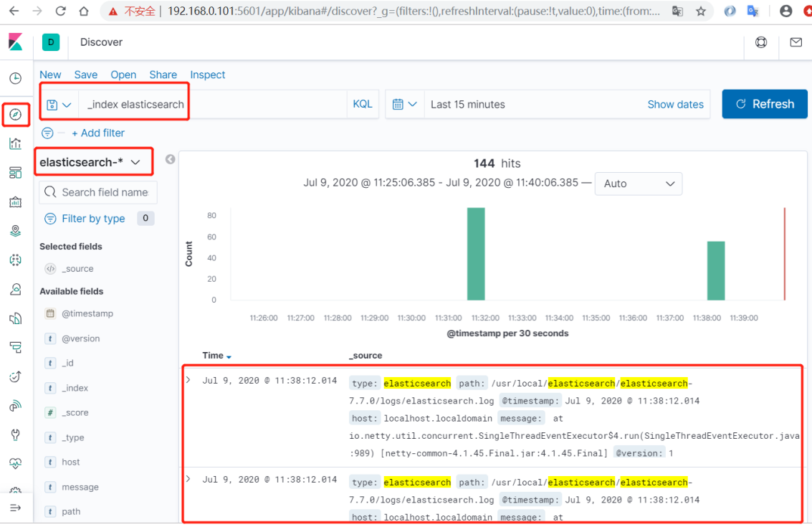812x527 pixels.
Task: Click New in the Discover menu
Action: pos(50,75)
